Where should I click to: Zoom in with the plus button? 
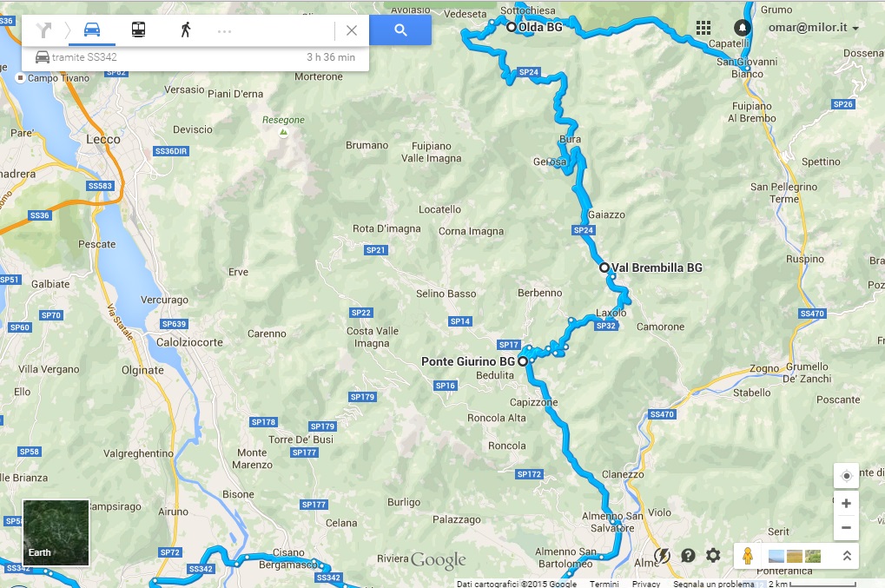[x=846, y=503]
